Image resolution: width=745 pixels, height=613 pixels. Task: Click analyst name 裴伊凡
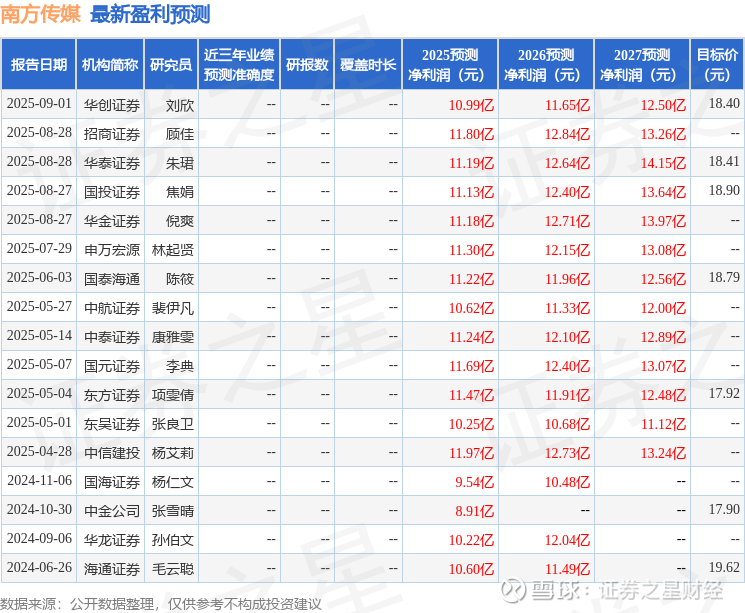(172, 308)
